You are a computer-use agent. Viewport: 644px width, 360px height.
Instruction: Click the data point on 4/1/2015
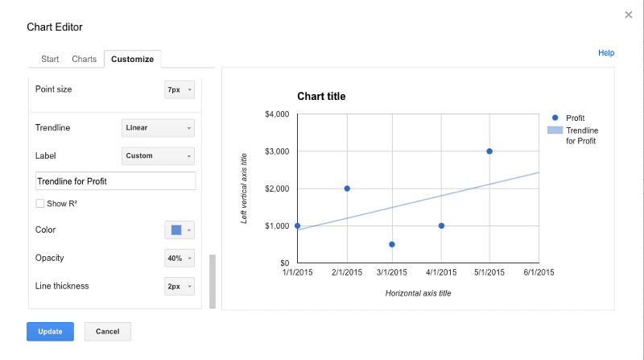[441, 226]
